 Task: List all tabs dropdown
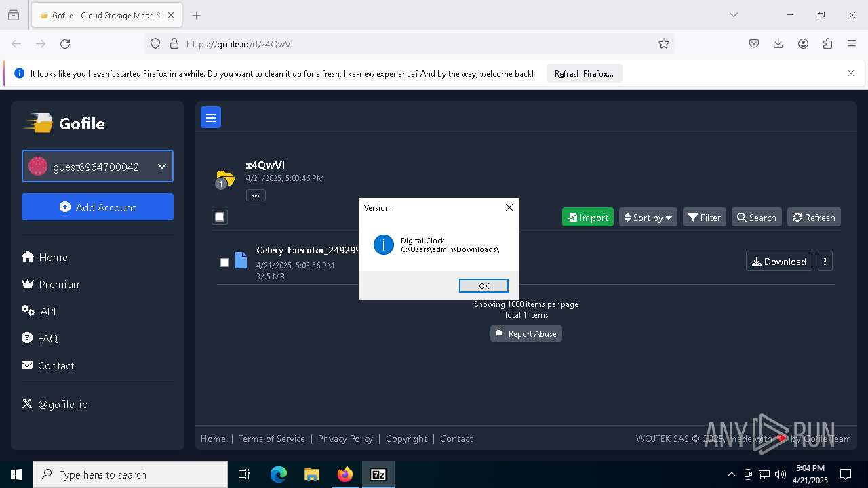734,15
